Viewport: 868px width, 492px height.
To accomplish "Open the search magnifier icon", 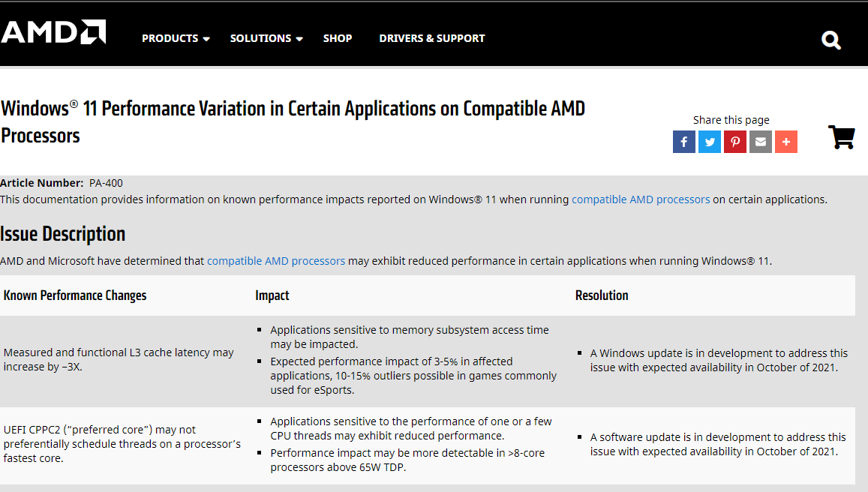I will pyautogui.click(x=831, y=40).
